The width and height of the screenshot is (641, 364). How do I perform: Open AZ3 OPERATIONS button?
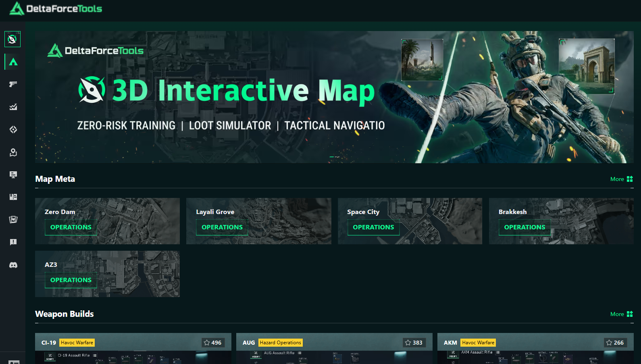pos(71,280)
